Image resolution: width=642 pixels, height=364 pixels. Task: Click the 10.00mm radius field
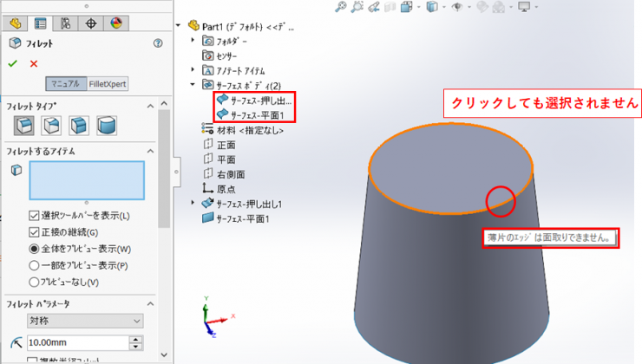pos(78,342)
